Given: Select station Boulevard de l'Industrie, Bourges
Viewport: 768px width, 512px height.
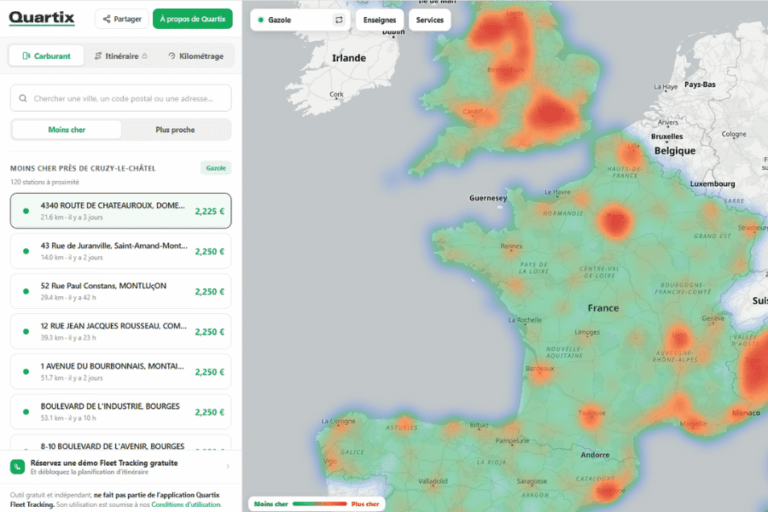Looking at the screenshot, I should [120, 412].
